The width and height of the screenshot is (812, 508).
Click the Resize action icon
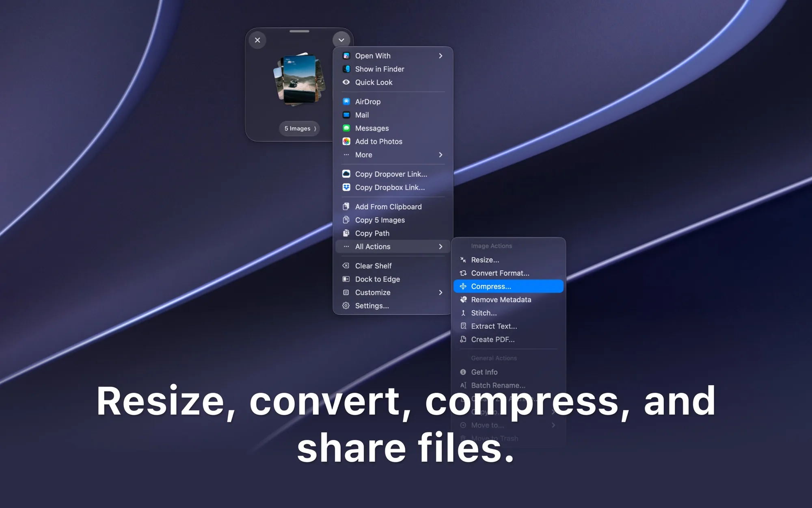[463, 260]
